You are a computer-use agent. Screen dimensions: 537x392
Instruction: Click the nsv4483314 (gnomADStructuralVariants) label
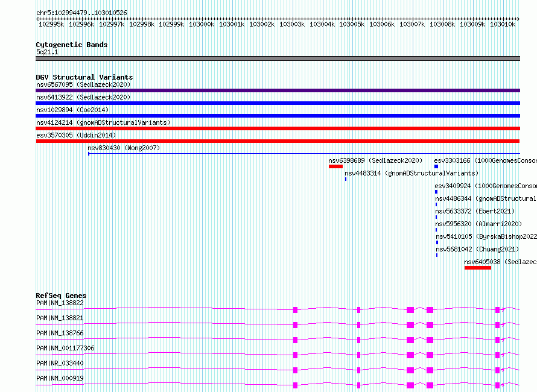411,173
